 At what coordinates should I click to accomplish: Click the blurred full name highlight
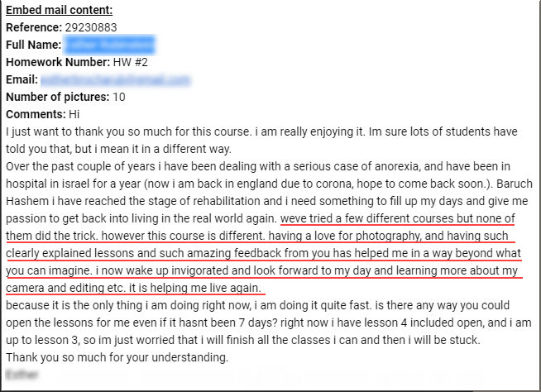coord(110,45)
